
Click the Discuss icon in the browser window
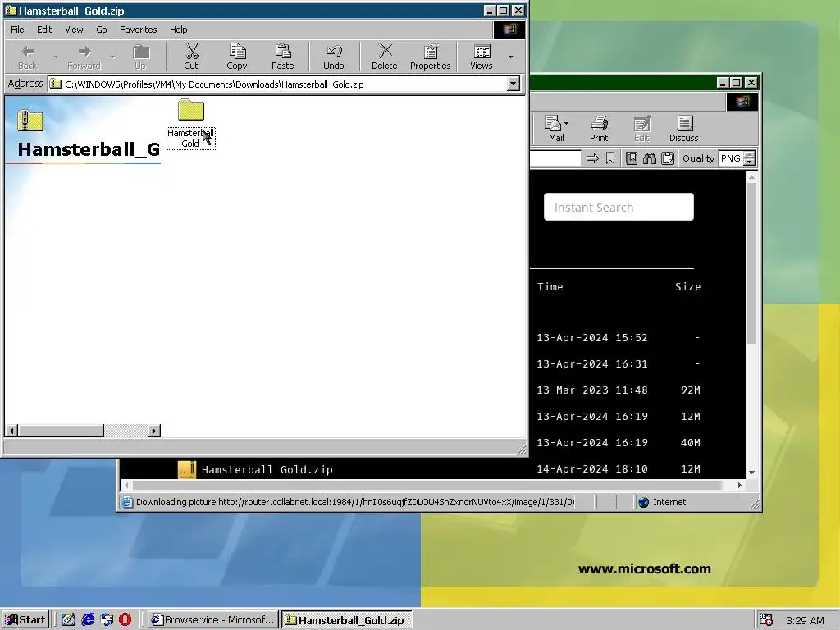coord(684,129)
